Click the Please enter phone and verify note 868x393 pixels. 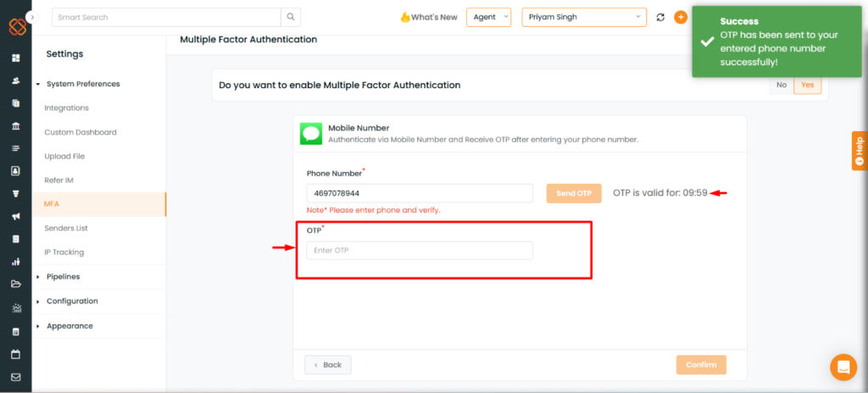click(x=374, y=210)
